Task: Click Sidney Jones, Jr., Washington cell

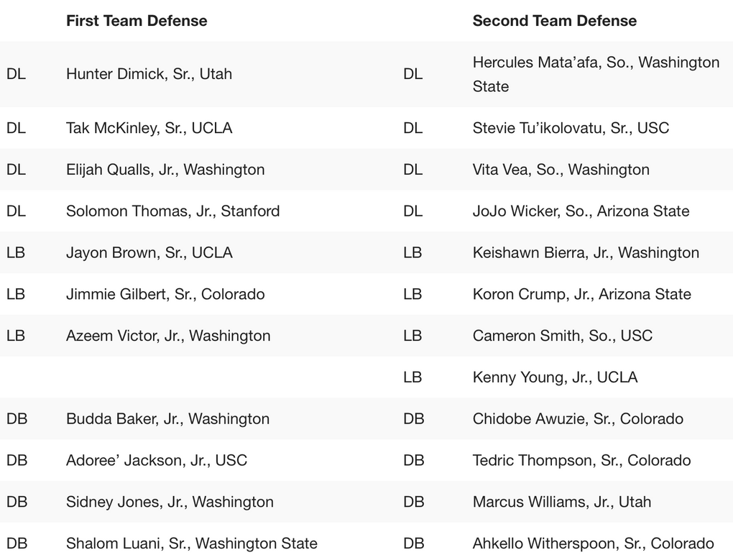Action: [x=169, y=502]
